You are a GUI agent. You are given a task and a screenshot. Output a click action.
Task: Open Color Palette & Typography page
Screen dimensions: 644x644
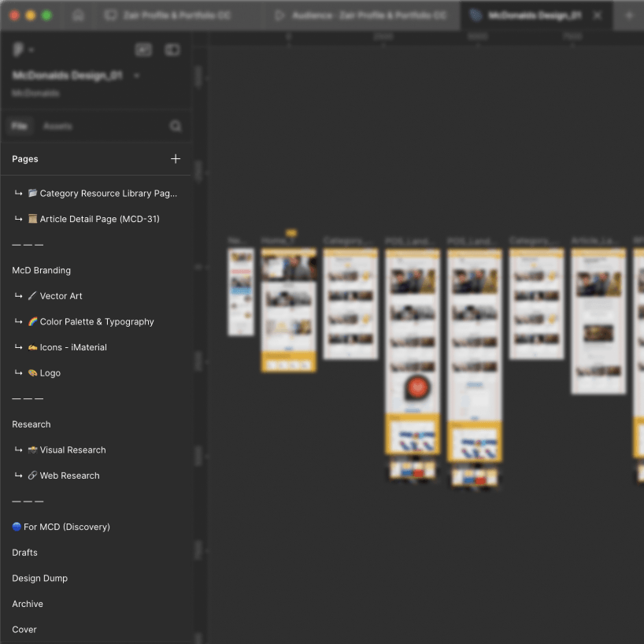(x=96, y=321)
